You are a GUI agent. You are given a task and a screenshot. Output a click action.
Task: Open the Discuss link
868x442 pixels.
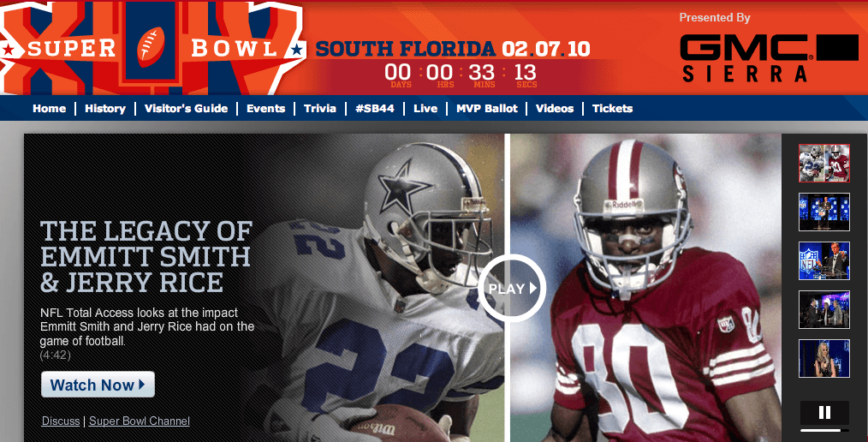pyautogui.click(x=61, y=421)
